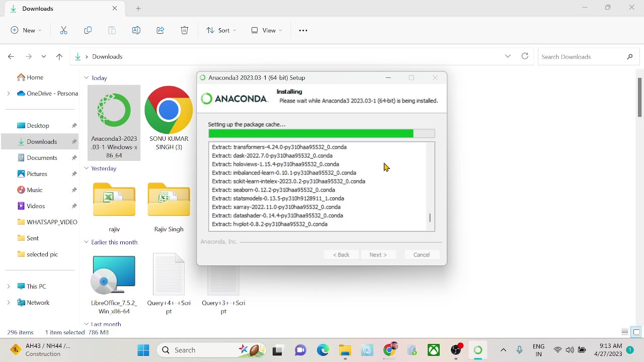Viewport: 644px width, 362px height.
Task: Open the OBS Studio taskbar icon
Action: pyautogui.click(x=456, y=350)
